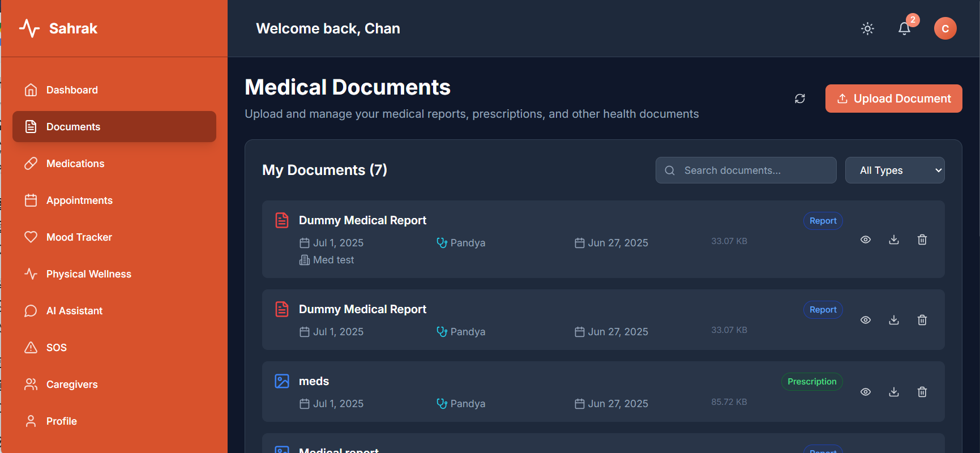Open Mood Tracker page
This screenshot has width=980, height=453.
click(x=114, y=237)
